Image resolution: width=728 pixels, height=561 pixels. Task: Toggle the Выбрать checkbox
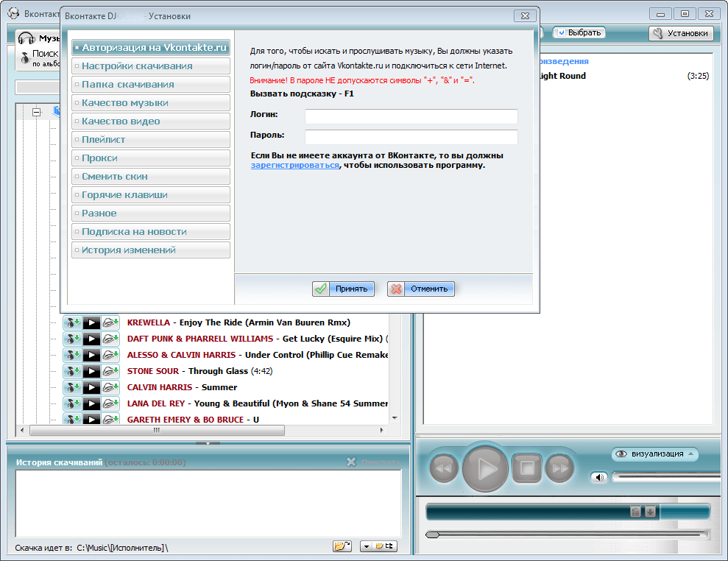[x=562, y=32]
